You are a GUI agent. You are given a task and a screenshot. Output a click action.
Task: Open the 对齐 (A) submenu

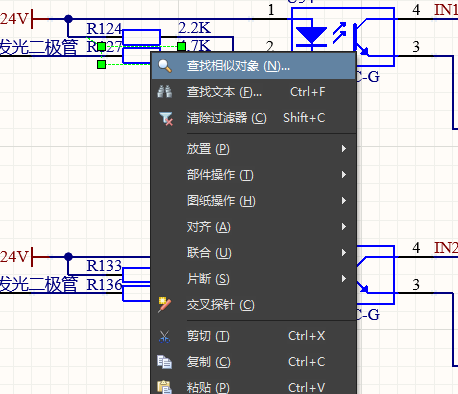click(254, 227)
